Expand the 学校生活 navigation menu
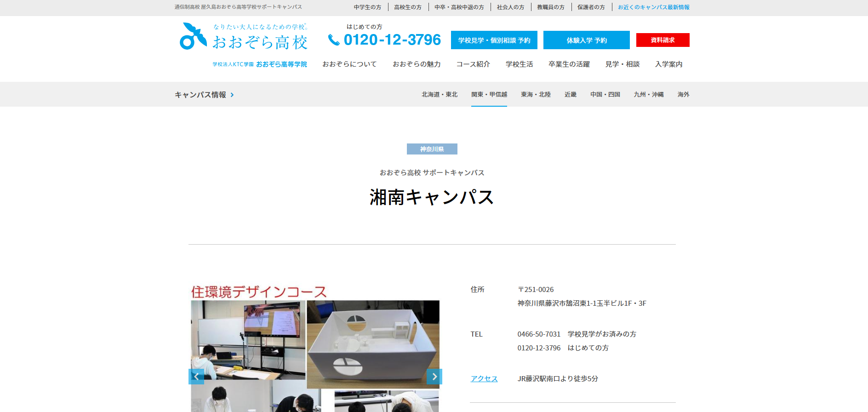 click(519, 64)
